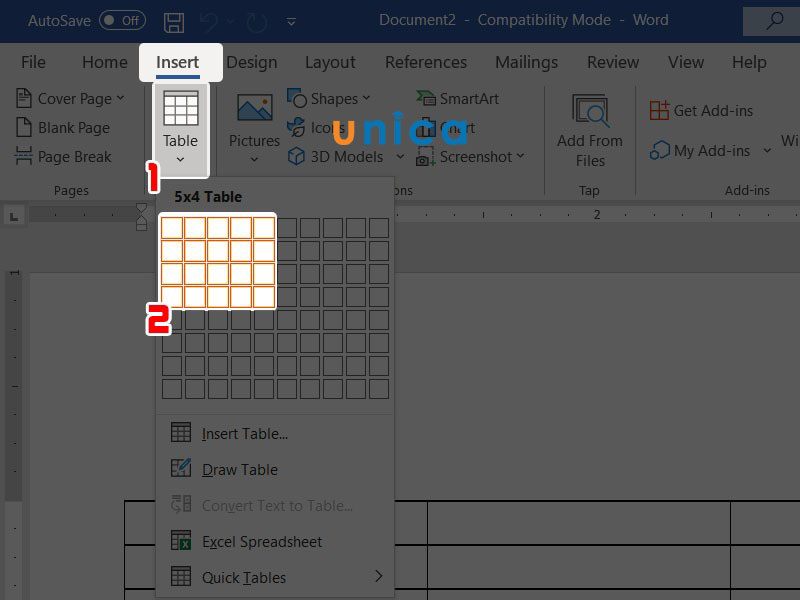Choose Insert Table... from the menu
Image resolution: width=800 pixels, height=600 pixels.
pyautogui.click(x=244, y=434)
